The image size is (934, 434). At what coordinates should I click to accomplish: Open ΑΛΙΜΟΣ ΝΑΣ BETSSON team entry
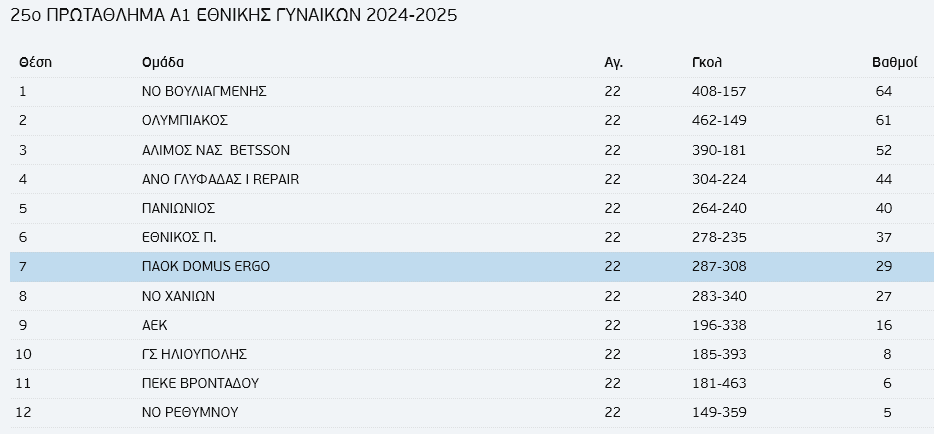click(x=216, y=150)
